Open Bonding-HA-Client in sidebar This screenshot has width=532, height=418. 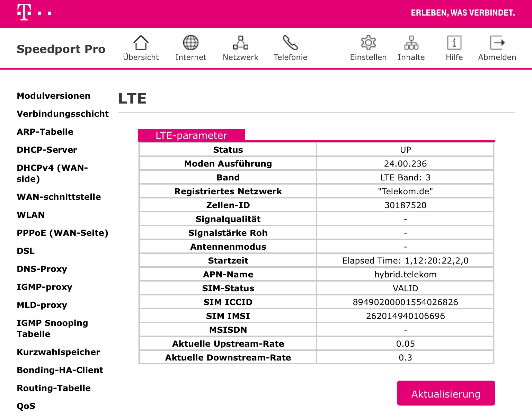click(x=60, y=370)
